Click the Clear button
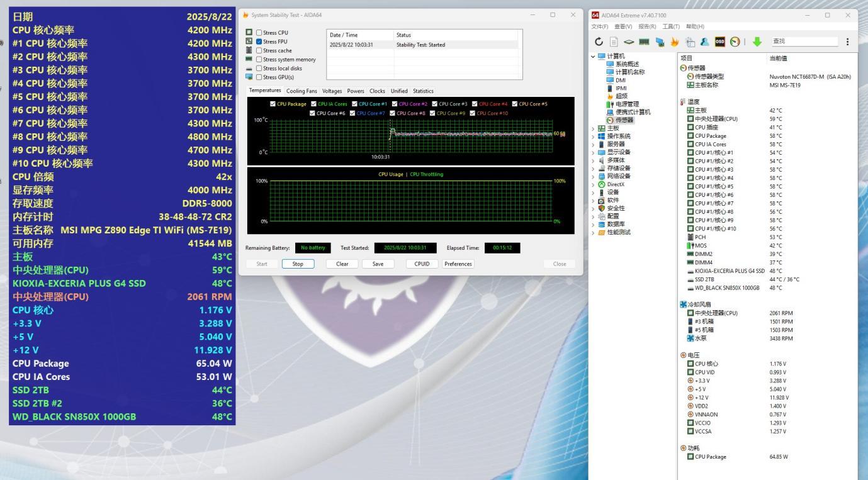Screen dimensions: 868x480 coord(342,264)
